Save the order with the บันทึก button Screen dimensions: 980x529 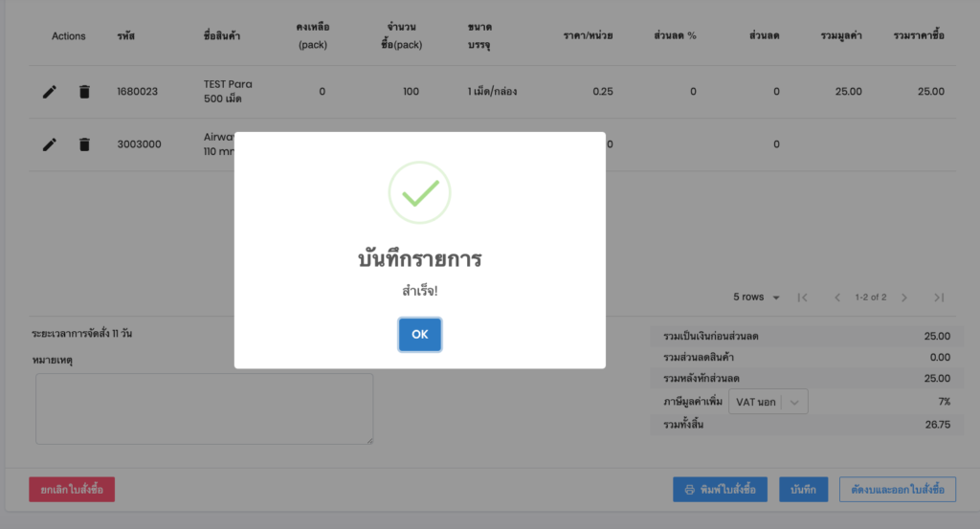[x=803, y=490]
